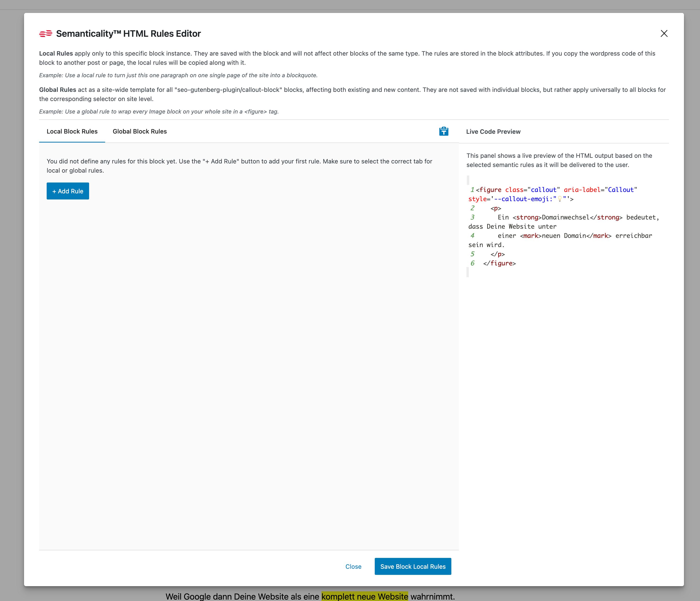Switch to the Global Block Rules tab
Image resolution: width=700 pixels, height=601 pixels.
pos(140,131)
